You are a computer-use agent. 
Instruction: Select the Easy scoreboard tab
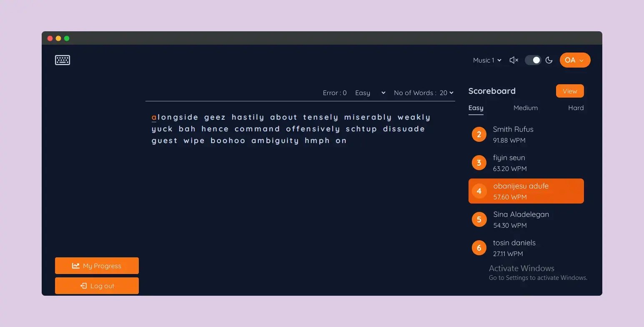pyautogui.click(x=476, y=108)
